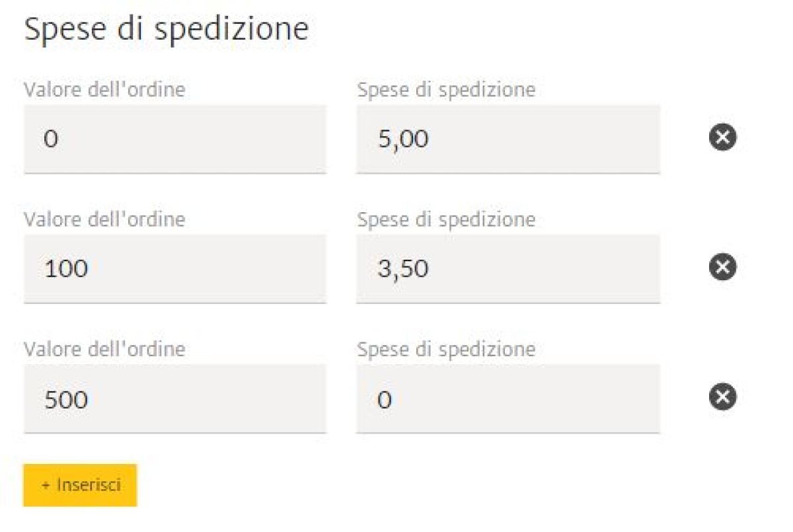Viewport: 793px width, 532px height.
Task: Place cursor on the 5,00 amount text
Action: pos(403,139)
